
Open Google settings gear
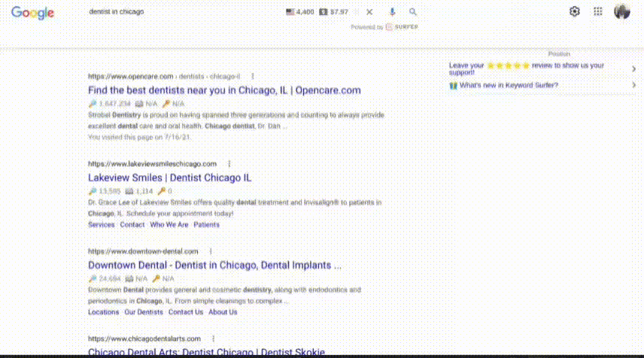click(x=574, y=11)
